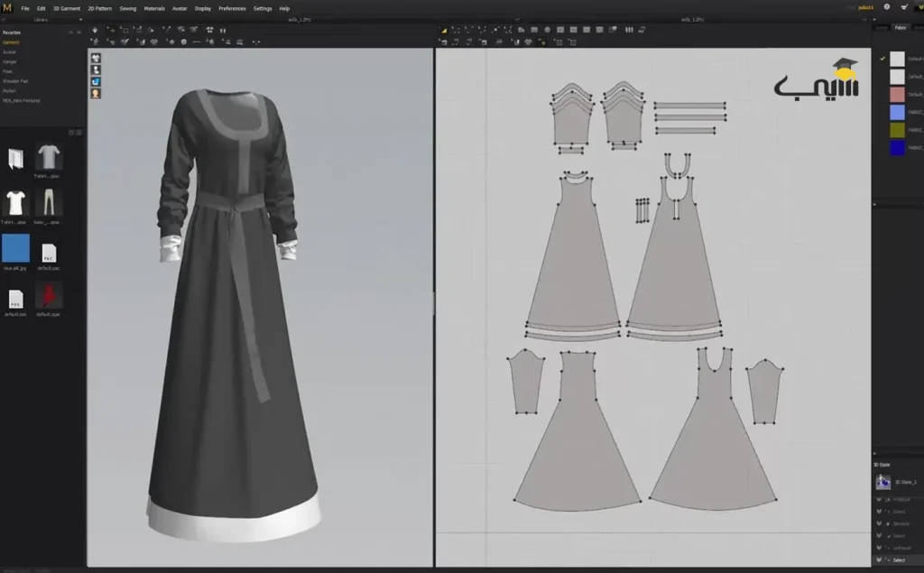Open the Avatar menu
This screenshot has height=573, width=924.
click(180, 8)
